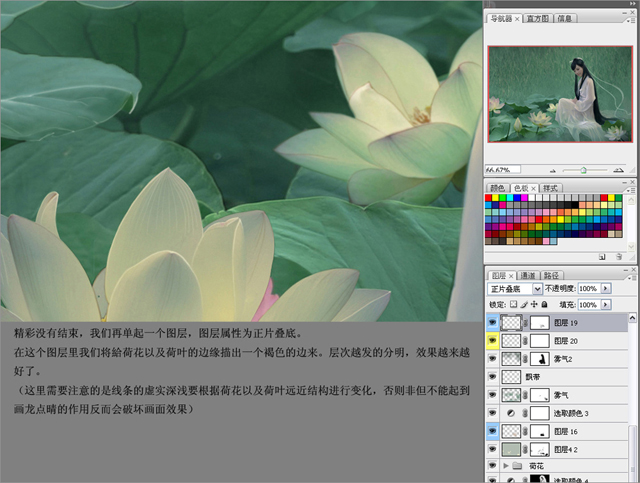Viewport: 640px width, 483px height.
Task: Click the mask link icon of layer 图层 16
Action: click(x=526, y=431)
